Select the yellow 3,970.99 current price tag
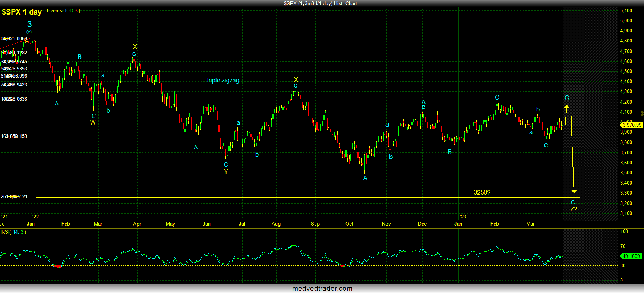644x293 pixels. tap(632, 125)
